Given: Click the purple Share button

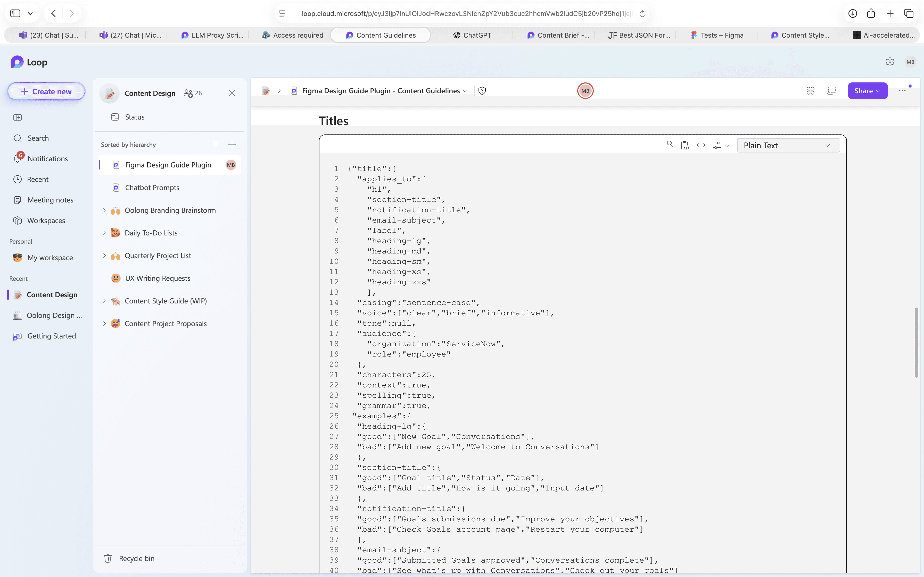Looking at the screenshot, I should [x=867, y=91].
